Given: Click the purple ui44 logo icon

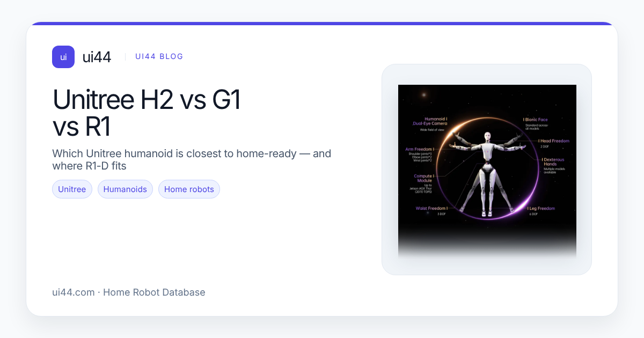Looking at the screenshot, I should pyautogui.click(x=63, y=57).
